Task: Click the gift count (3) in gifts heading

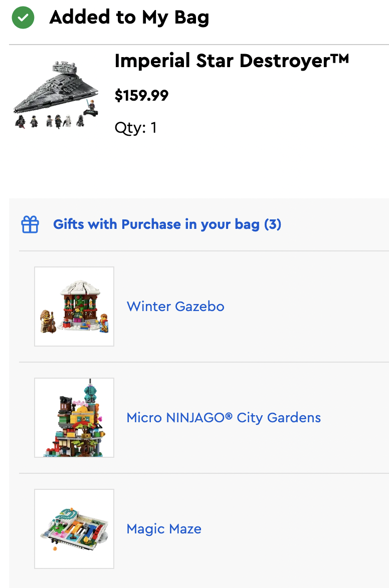Action: [273, 224]
